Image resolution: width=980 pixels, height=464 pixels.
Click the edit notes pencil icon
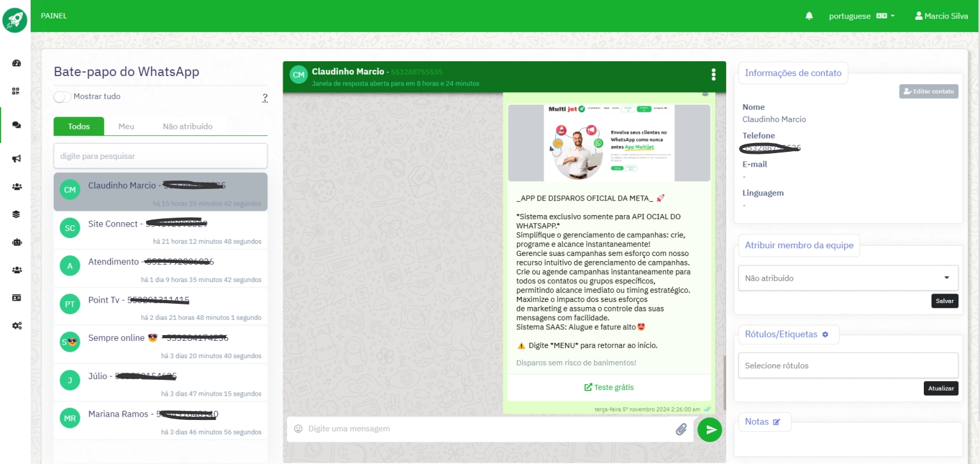tap(776, 422)
